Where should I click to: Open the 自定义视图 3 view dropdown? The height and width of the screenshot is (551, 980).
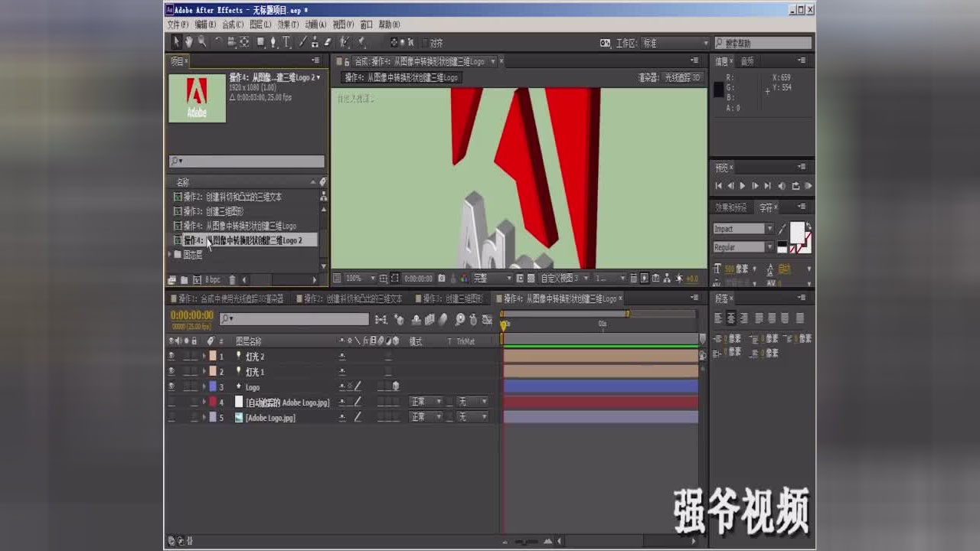point(564,279)
